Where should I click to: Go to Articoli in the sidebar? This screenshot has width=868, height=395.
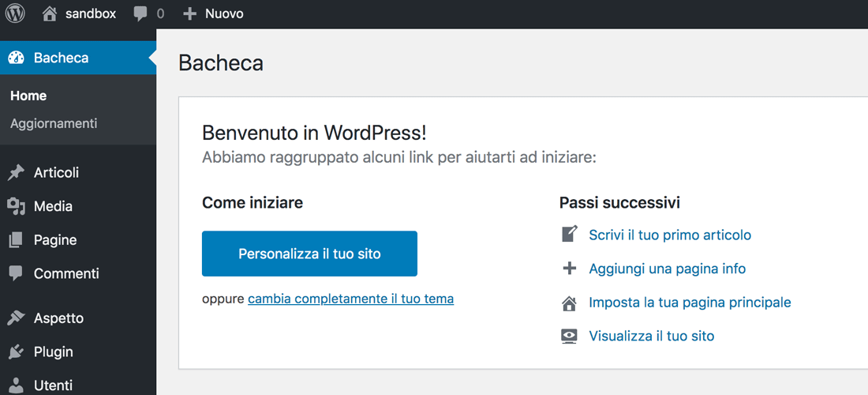[x=57, y=173]
